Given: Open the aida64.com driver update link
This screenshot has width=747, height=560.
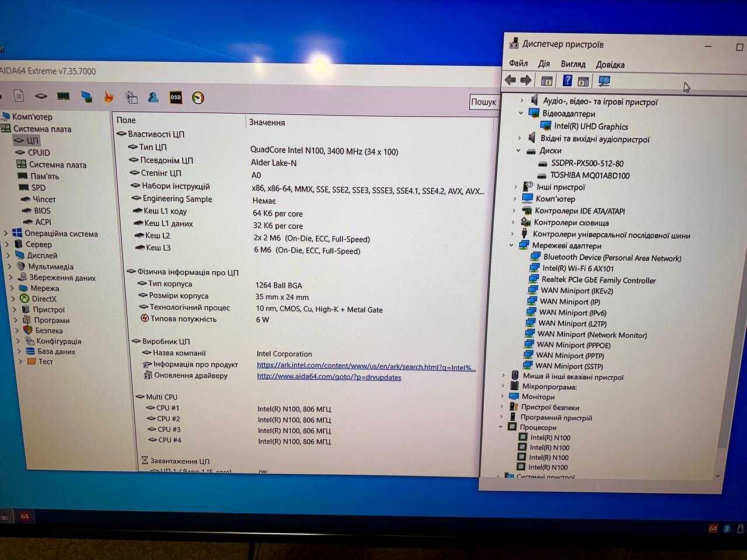Looking at the screenshot, I should click(329, 377).
